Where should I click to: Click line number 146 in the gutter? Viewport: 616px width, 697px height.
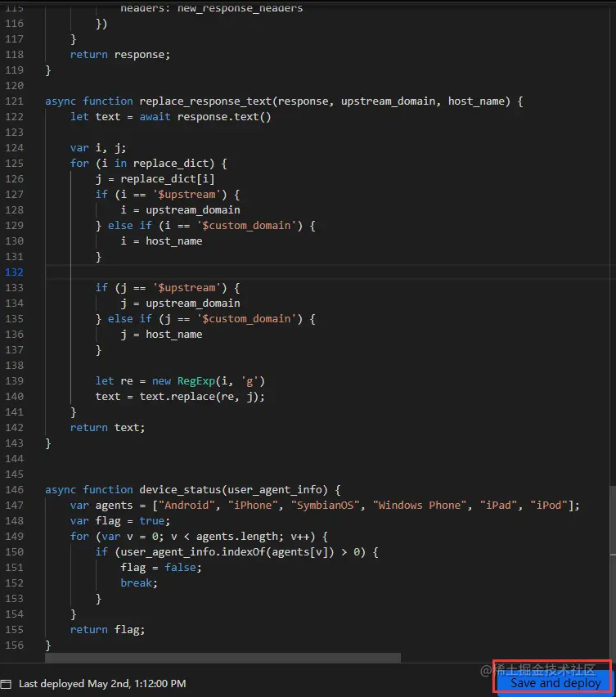[14, 490]
